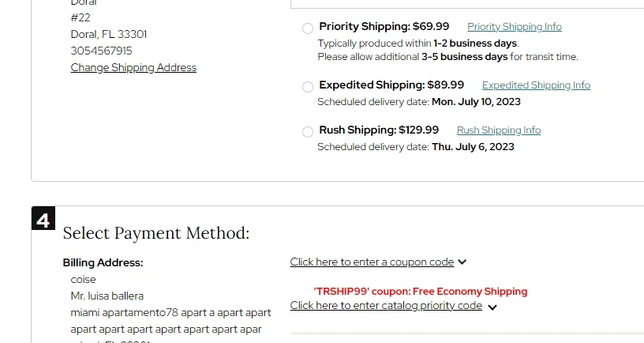Click the Billing Address label
644x343 pixels.
tap(103, 263)
